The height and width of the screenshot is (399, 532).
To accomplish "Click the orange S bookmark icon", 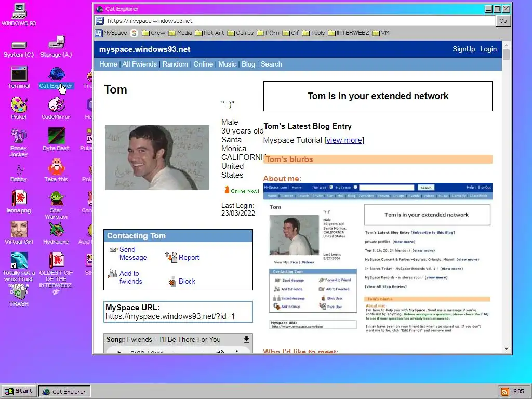I will pyautogui.click(x=134, y=33).
